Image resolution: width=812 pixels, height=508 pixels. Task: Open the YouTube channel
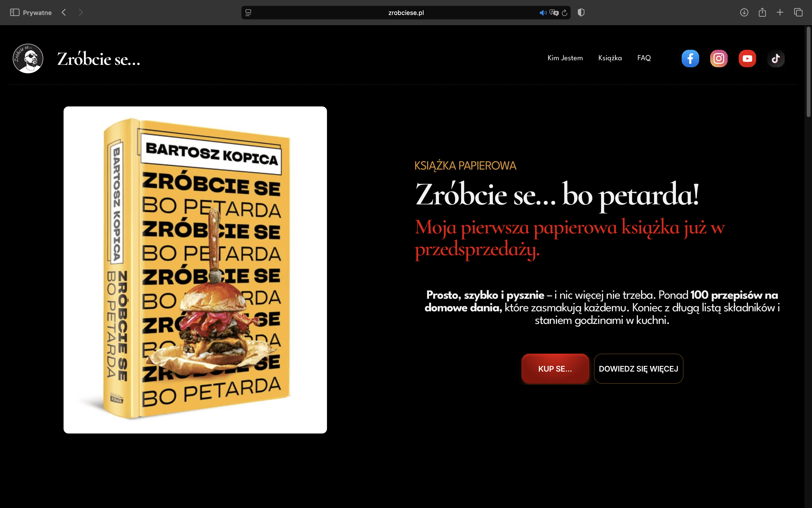tap(747, 59)
